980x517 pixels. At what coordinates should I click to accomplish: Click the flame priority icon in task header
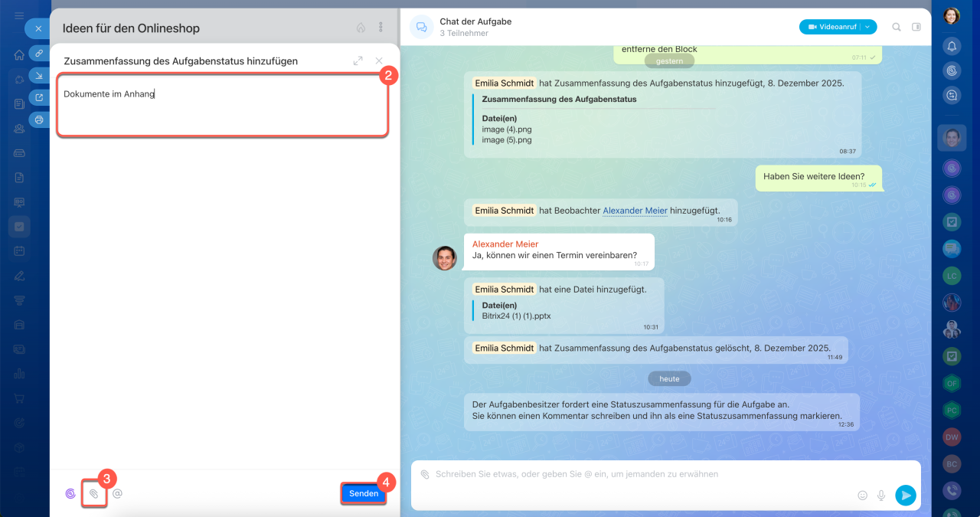(x=361, y=28)
